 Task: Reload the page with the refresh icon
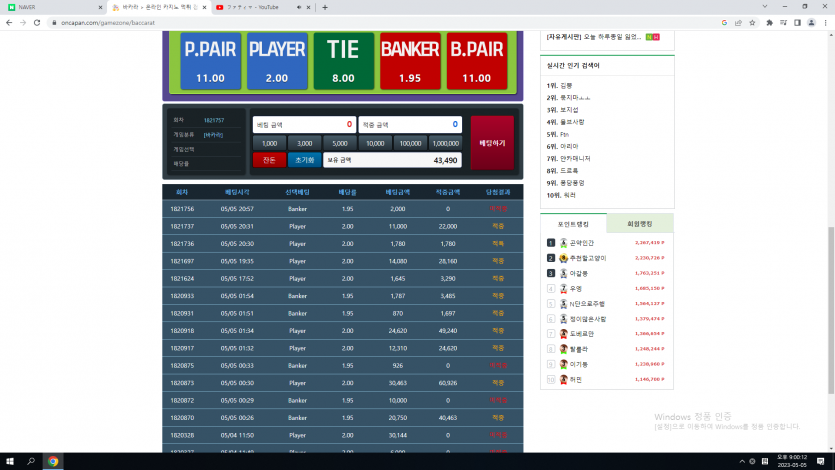37,23
